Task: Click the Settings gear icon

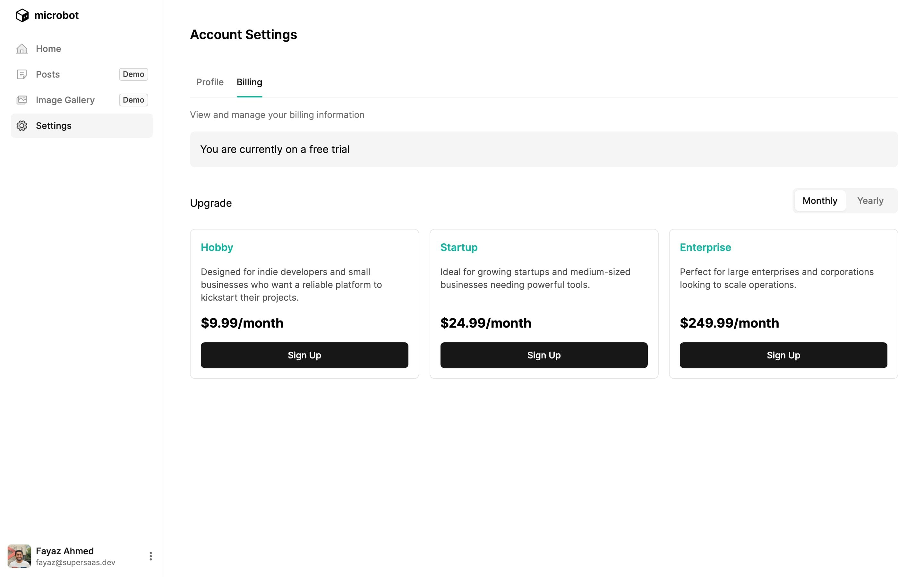Action: coord(22,126)
